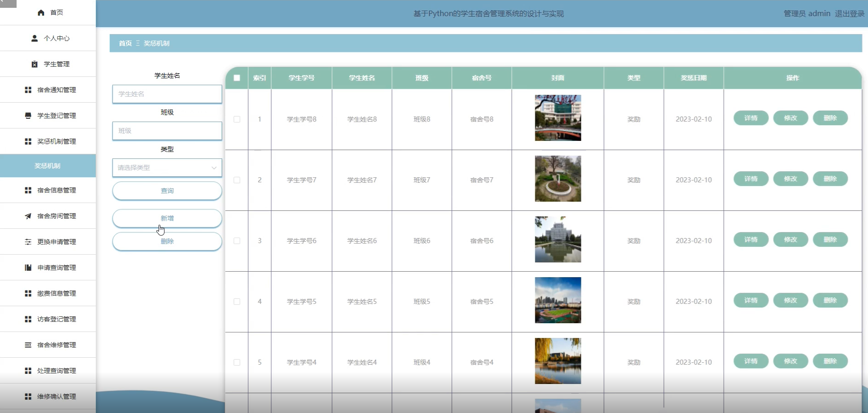Open 详情 for row 学生学号5
The image size is (868, 413).
751,300
